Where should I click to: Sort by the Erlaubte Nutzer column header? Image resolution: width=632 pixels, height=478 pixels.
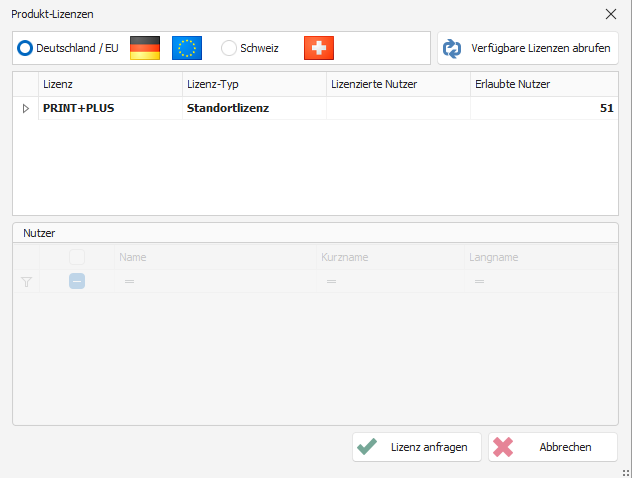[x=544, y=84]
